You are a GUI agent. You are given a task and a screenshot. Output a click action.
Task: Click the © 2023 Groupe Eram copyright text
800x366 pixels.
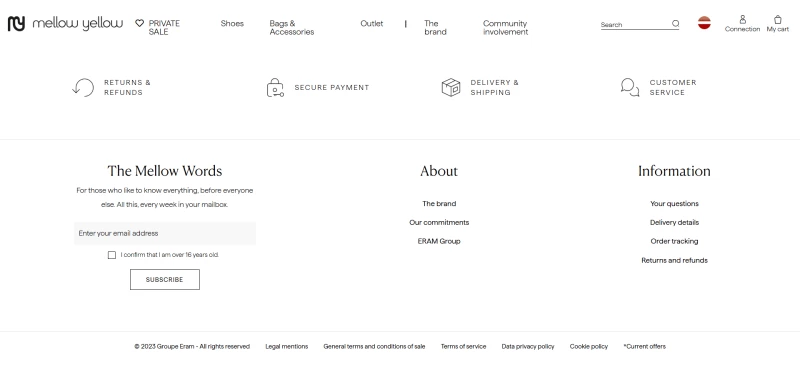pyautogui.click(x=192, y=347)
